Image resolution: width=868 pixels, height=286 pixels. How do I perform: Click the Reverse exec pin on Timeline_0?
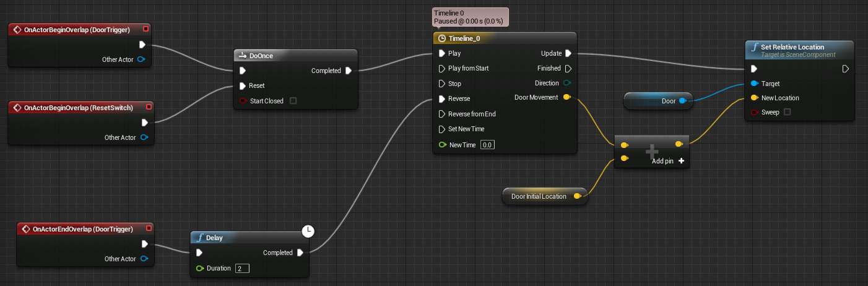442,98
